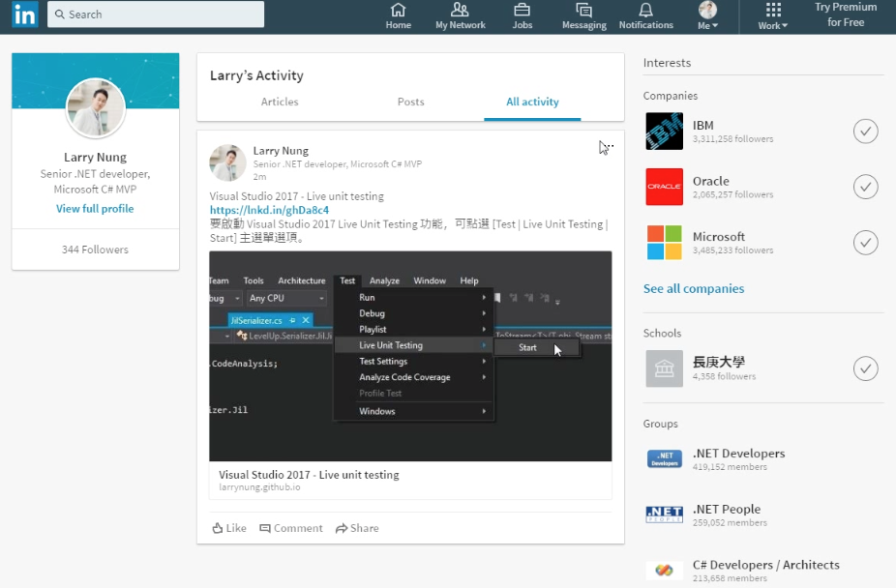The width and height of the screenshot is (896, 588).
Task: Click Larry Nung name in post header
Action: [x=281, y=151]
